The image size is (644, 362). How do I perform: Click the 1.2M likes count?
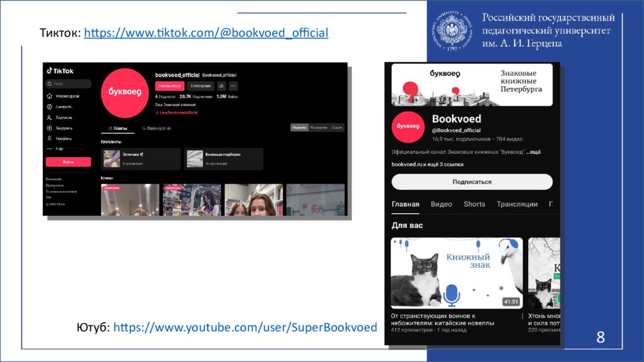tap(227, 97)
